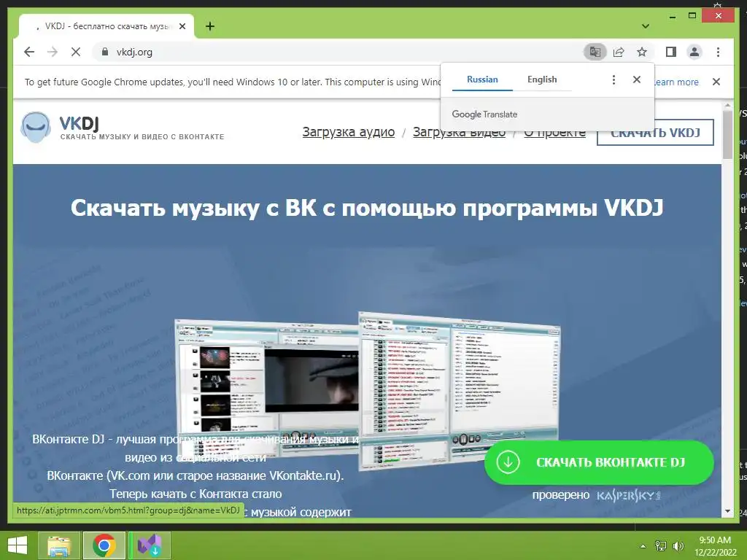The height and width of the screenshot is (560, 747).
Task: Open a new tab with plus button
Action: point(210,26)
